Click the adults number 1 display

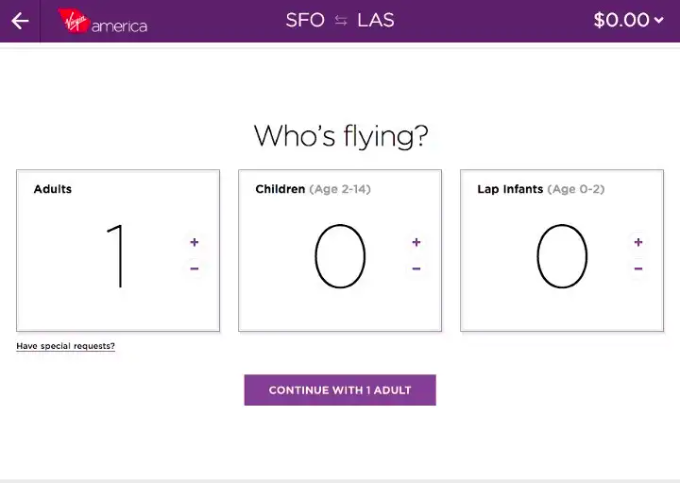click(118, 255)
